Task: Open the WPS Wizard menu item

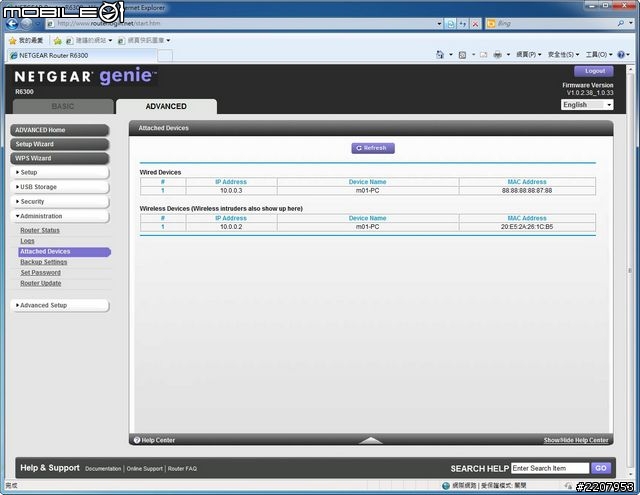Action: pyautogui.click(x=60, y=158)
